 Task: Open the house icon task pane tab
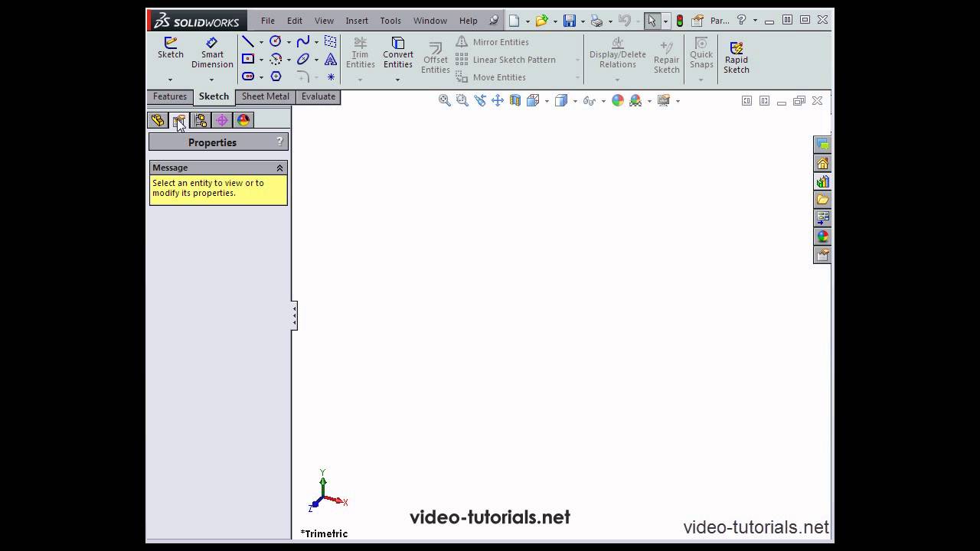point(822,163)
